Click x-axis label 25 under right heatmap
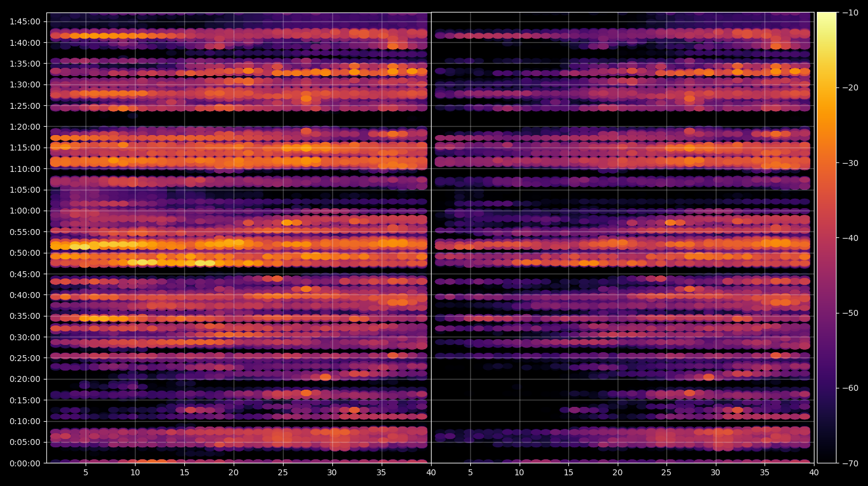Viewport: 868px width, 486px height. click(x=666, y=473)
